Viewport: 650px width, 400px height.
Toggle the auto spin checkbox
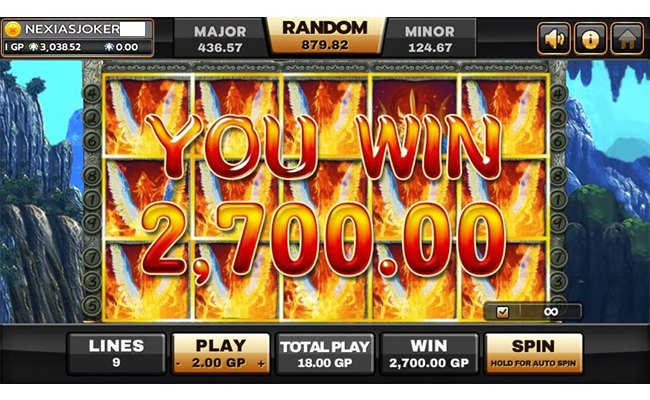502,311
